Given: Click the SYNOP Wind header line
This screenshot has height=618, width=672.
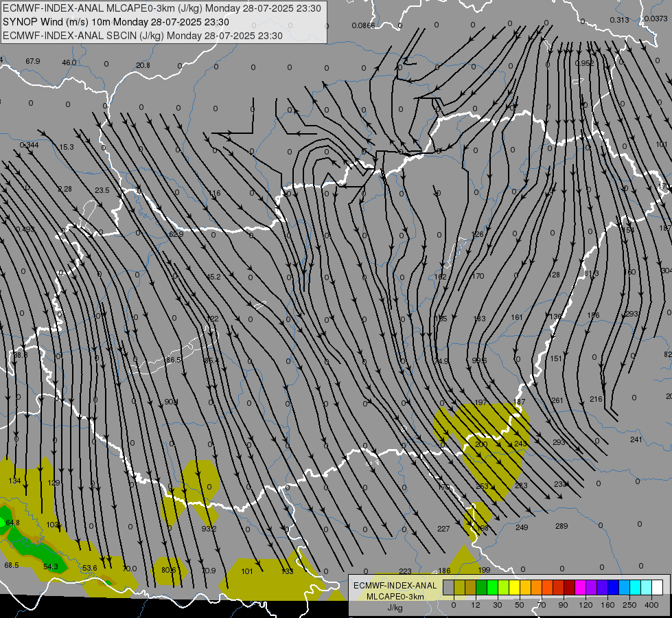Looking at the screenshot, I should pos(116,22).
